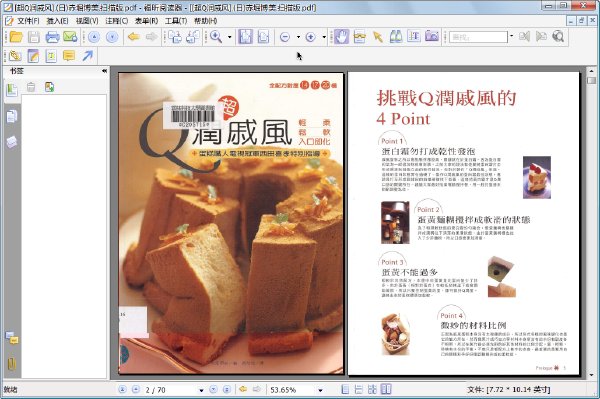Click the Select Text tool icon

pos(414,37)
